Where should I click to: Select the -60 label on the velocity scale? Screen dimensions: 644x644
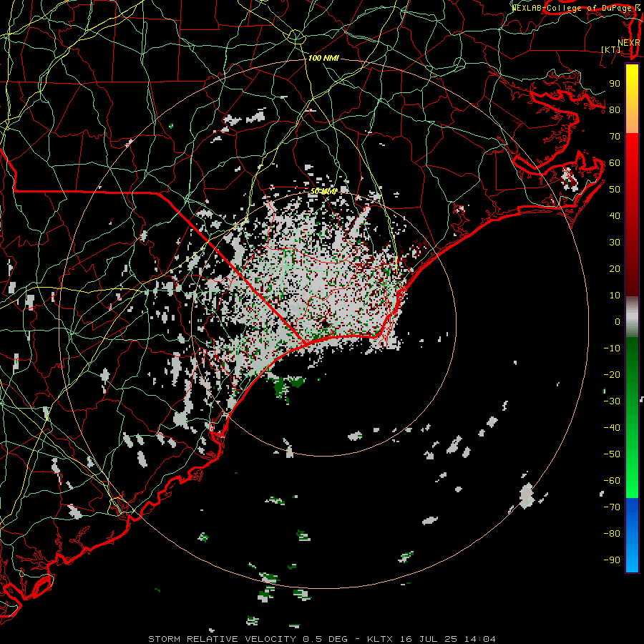click(612, 481)
